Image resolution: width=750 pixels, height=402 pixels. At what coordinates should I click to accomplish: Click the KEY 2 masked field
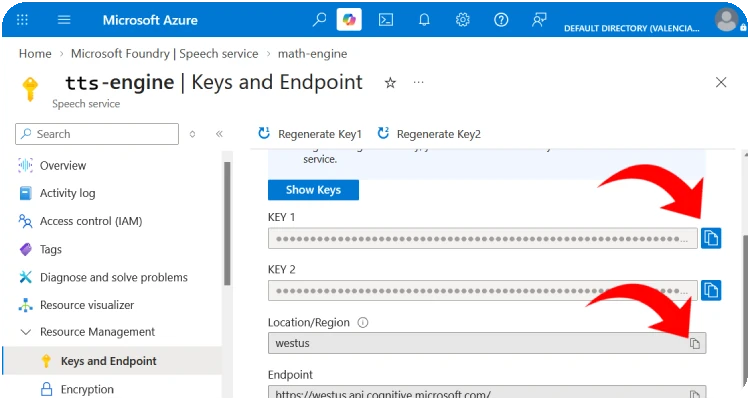(483, 290)
